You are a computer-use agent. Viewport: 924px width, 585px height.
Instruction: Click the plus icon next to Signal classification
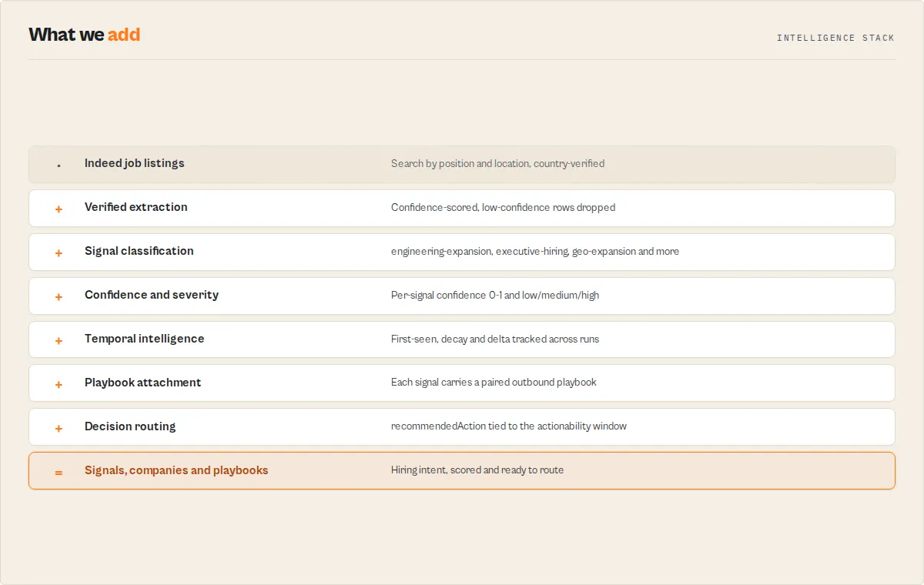coord(59,252)
